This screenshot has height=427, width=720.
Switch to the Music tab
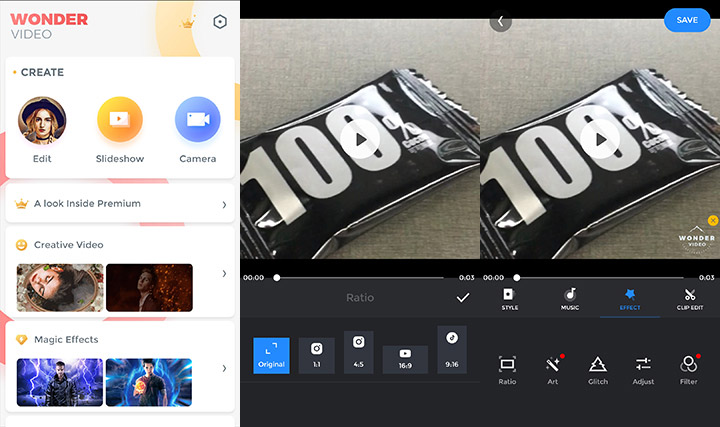(x=569, y=298)
